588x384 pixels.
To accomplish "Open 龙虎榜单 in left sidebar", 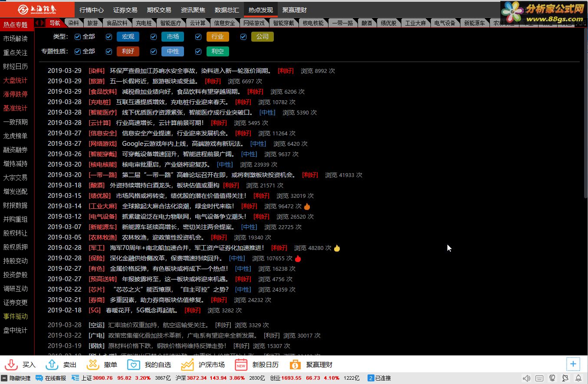I will click(x=16, y=136).
